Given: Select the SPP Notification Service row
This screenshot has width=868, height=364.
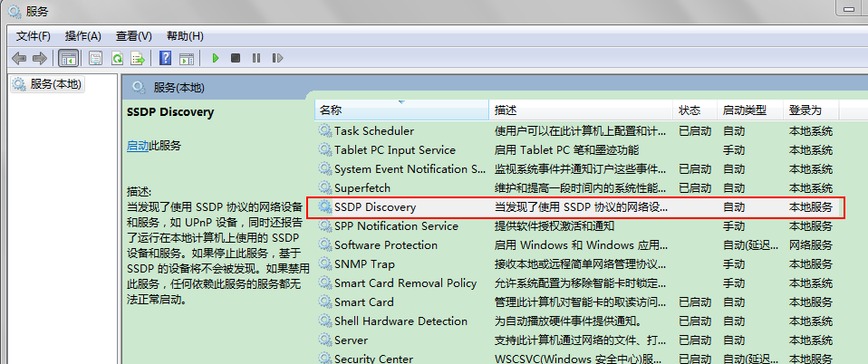Looking at the screenshot, I should [x=575, y=225].
